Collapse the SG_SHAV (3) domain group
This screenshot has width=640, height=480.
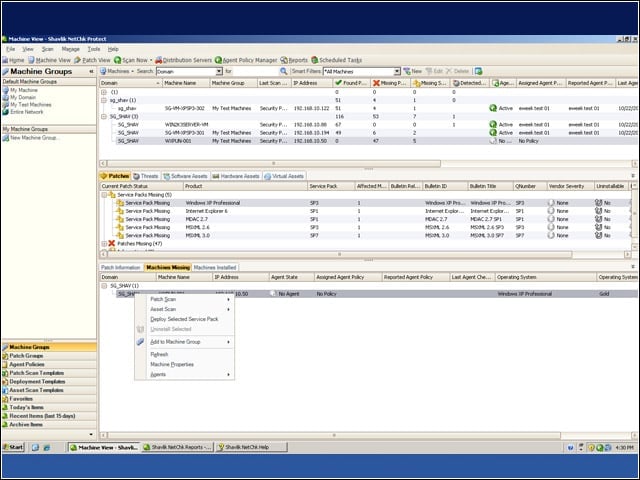pyautogui.click(x=104, y=116)
